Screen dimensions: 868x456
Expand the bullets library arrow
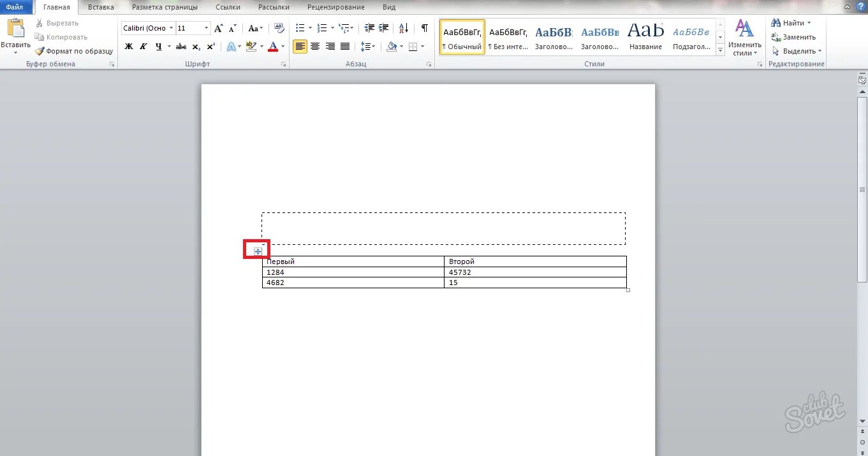[310, 28]
